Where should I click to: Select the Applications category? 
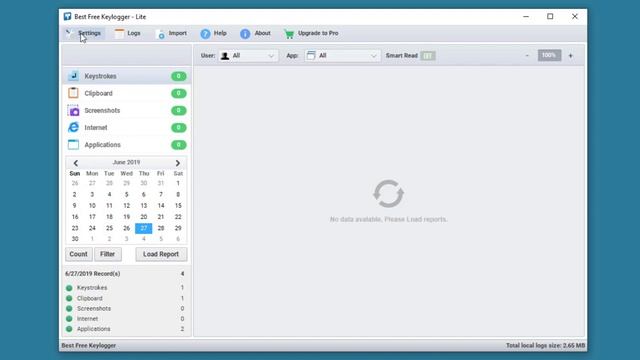[127, 145]
